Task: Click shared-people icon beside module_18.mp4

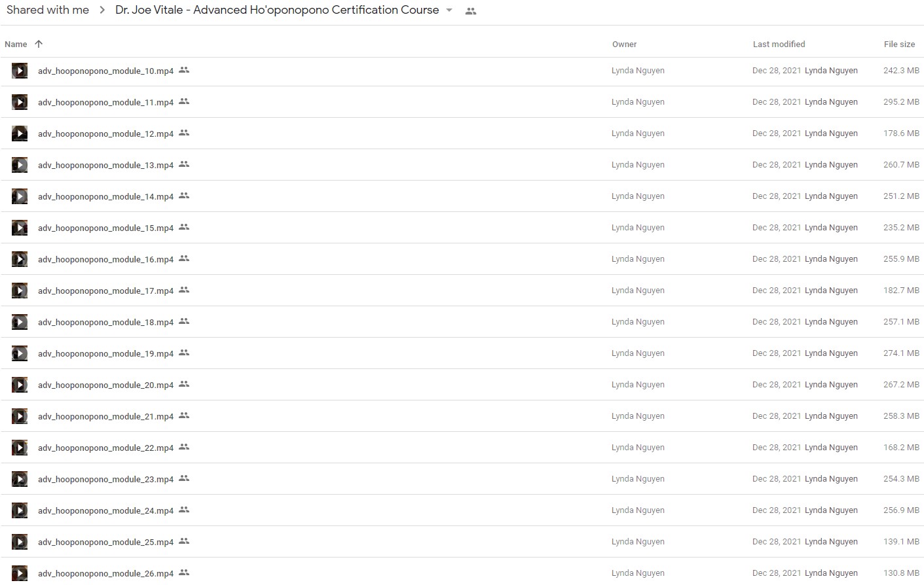Action: coord(184,321)
